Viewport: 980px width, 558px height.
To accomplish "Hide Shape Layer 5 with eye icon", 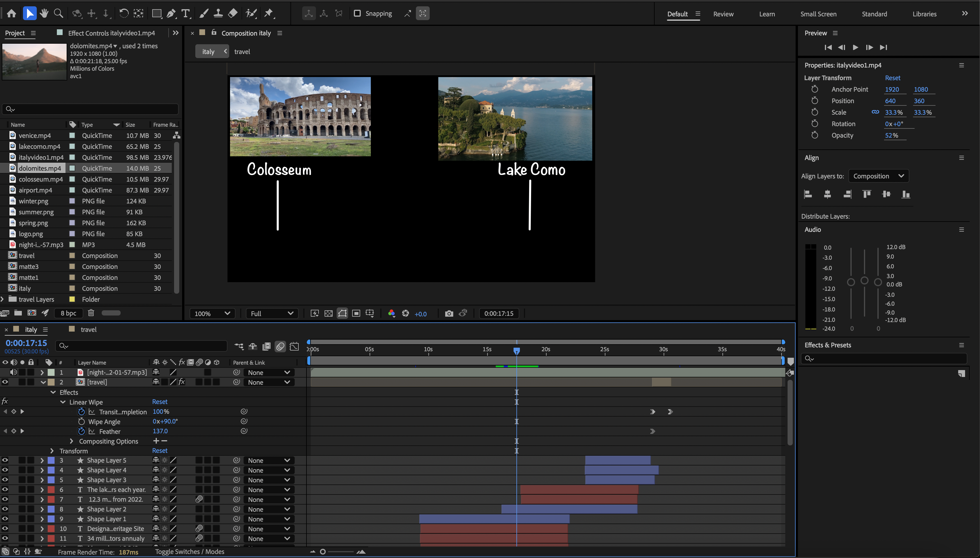I will [x=5, y=460].
